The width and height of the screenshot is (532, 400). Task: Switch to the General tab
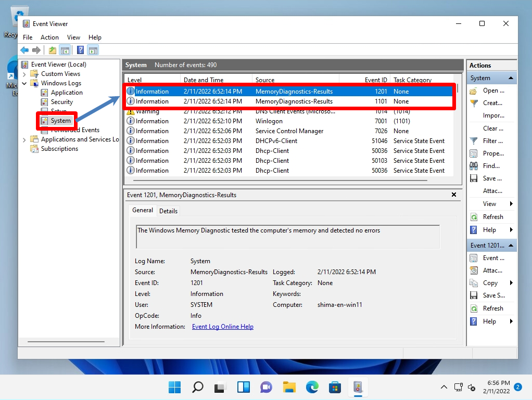click(x=143, y=210)
